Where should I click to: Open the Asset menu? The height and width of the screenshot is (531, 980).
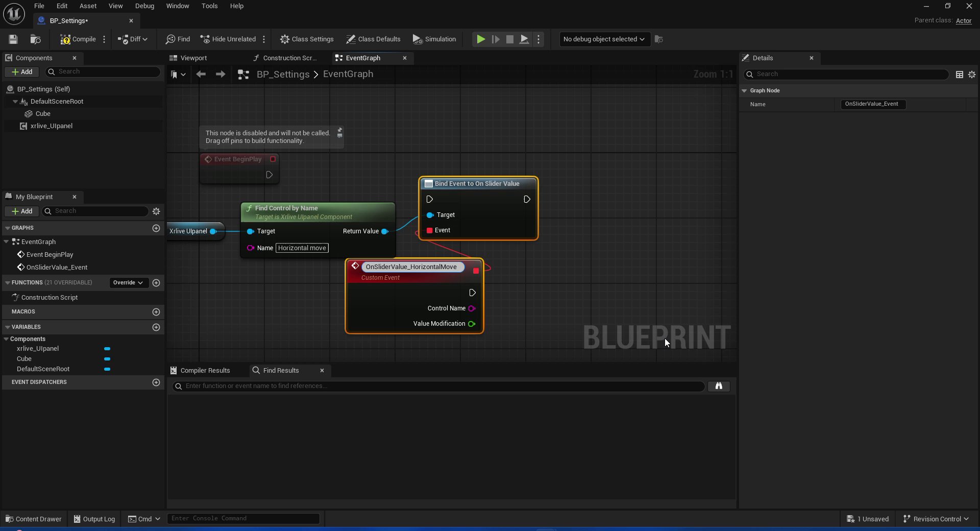88,6
